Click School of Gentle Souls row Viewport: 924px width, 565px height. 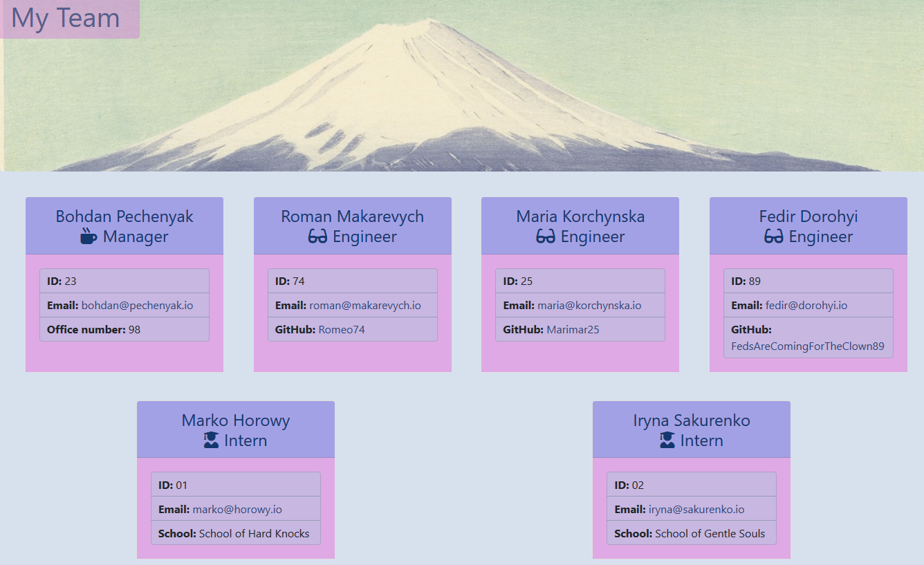pyautogui.click(x=692, y=532)
